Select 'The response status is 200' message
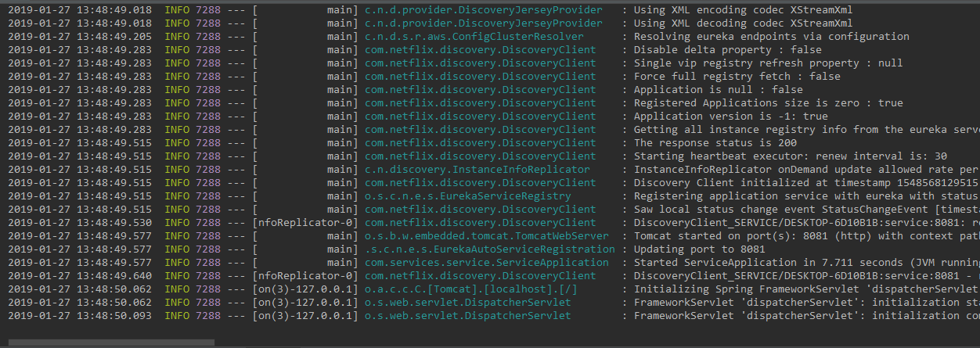Viewport: 980px width, 348px height. (715, 143)
